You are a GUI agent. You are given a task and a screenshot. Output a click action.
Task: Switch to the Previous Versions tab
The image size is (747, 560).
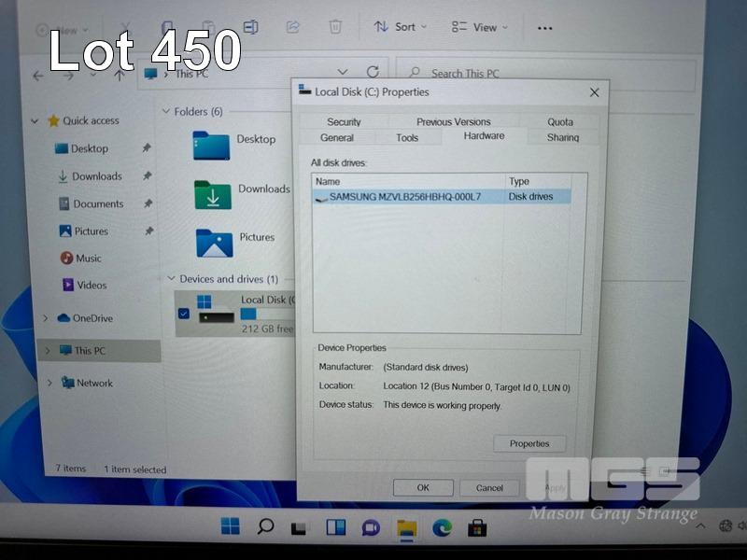tap(453, 121)
